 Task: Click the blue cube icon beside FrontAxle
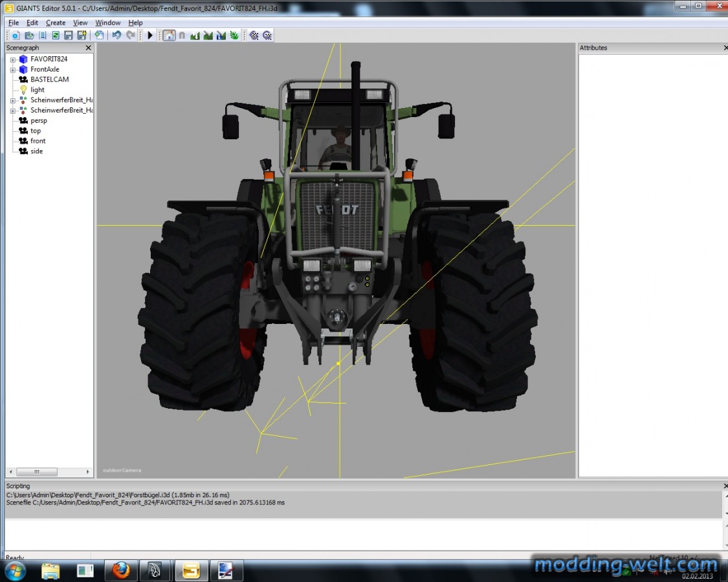tap(23, 69)
